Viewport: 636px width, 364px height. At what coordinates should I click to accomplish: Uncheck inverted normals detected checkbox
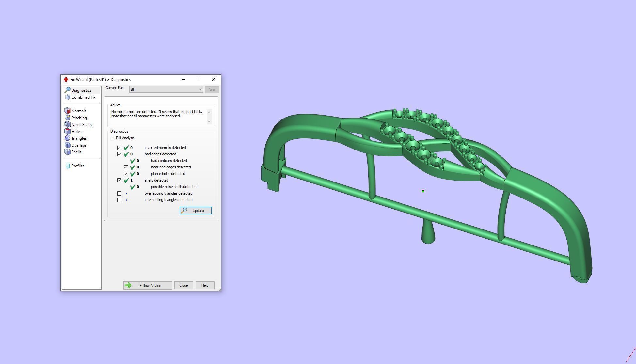[x=119, y=148]
